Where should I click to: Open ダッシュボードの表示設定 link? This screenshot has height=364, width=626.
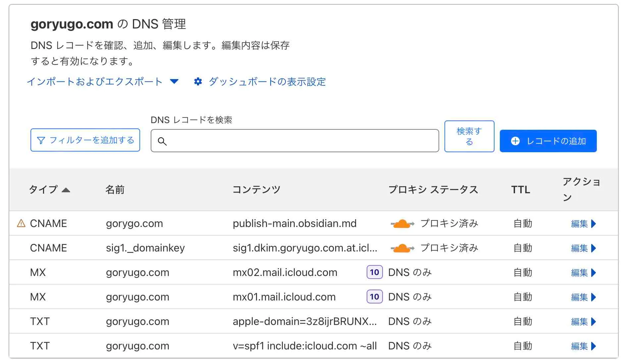pos(267,82)
